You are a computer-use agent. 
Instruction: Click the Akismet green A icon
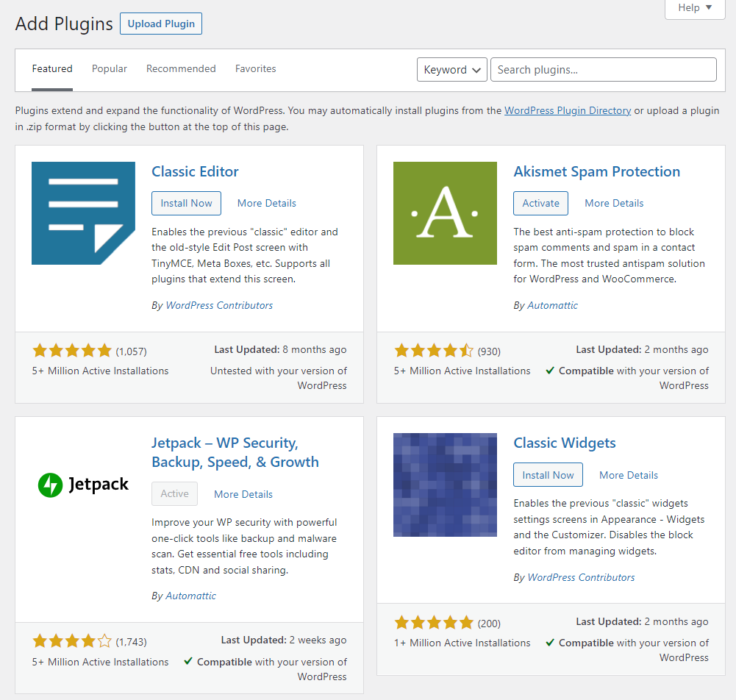[445, 213]
